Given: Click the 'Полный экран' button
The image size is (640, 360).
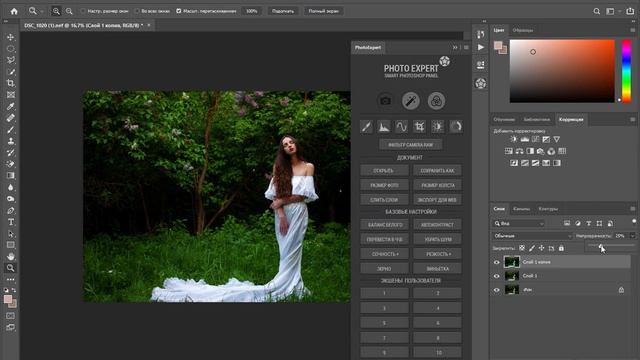Looking at the screenshot, I should coord(323,11).
